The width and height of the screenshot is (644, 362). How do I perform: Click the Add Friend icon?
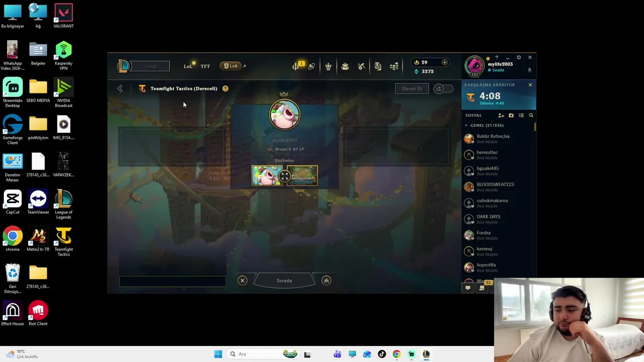[x=501, y=115]
